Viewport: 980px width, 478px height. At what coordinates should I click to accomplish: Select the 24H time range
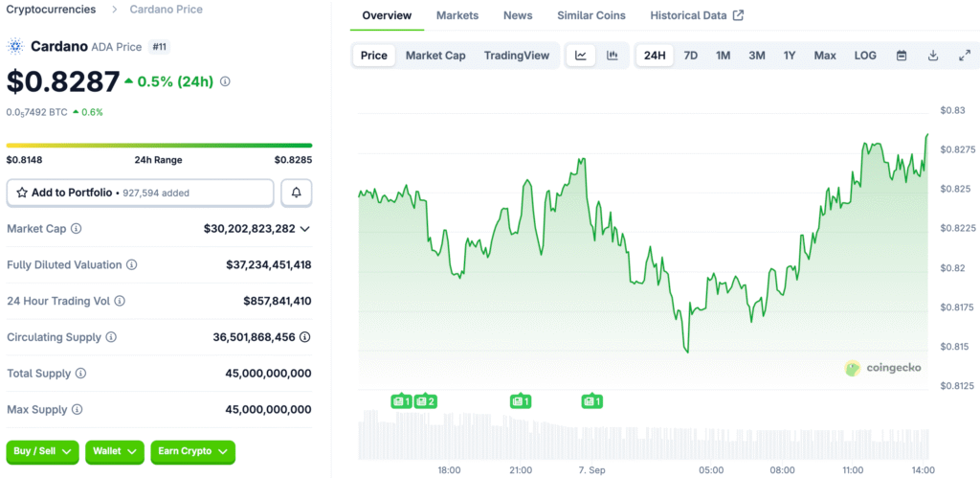click(x=655, y=56)
